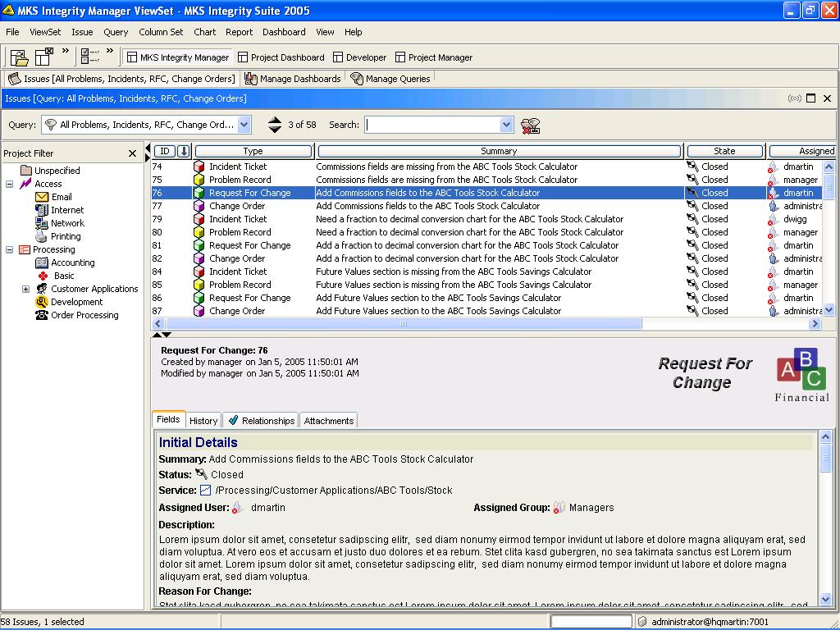840x630 pixels.
Task: Step through issues with the up/down arrows
Action: point(275,125)
